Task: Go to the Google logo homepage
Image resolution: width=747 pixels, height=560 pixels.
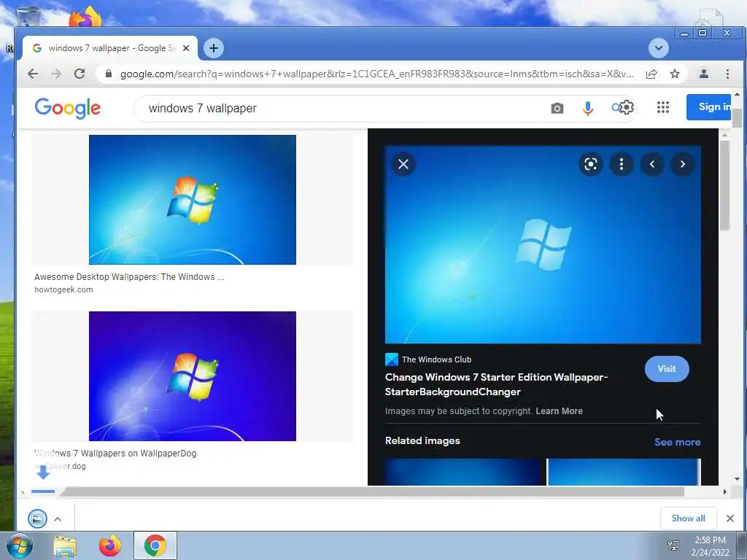Action: pos(68,108)
